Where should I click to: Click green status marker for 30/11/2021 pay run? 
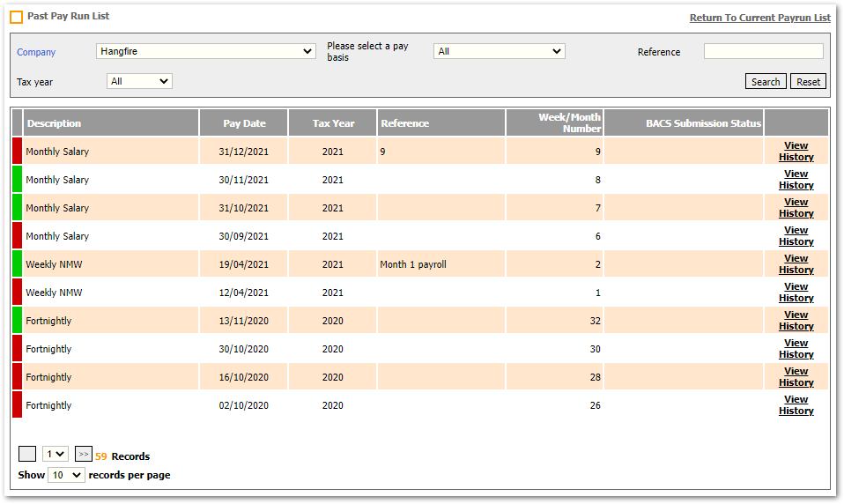(x=17, y=179)
